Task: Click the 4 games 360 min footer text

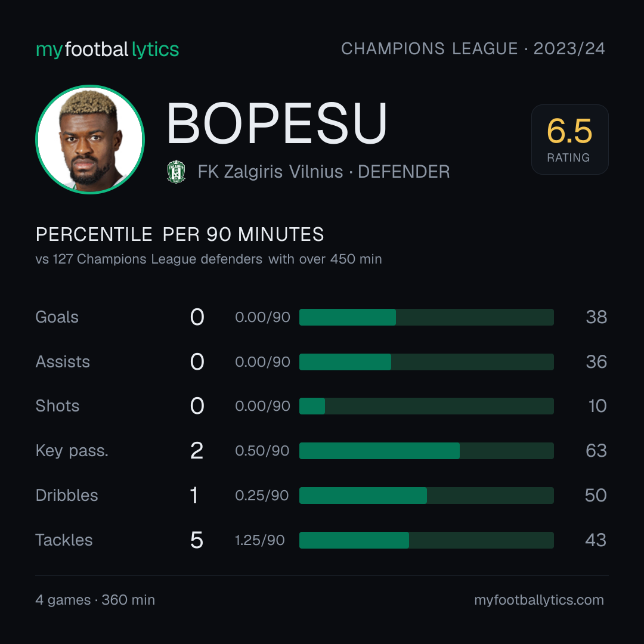Action: (95, 600)
